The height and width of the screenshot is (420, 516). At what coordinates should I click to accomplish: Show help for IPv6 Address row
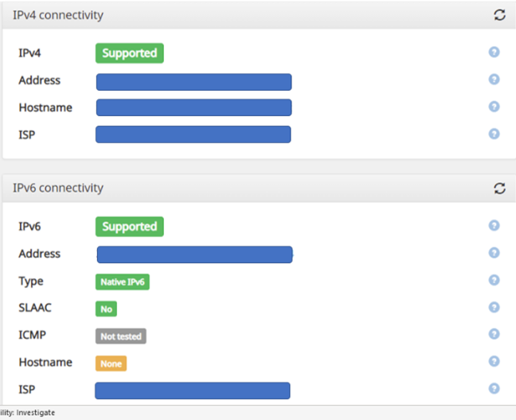494,253
